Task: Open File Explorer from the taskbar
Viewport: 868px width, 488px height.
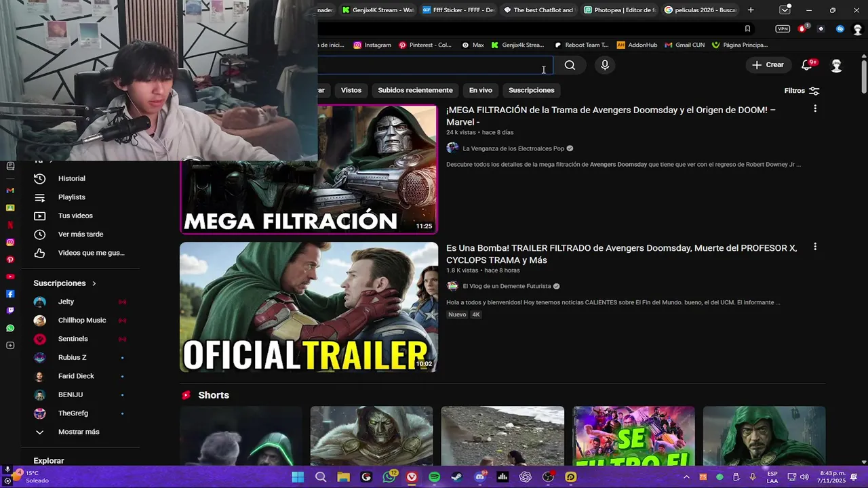Action: click(343, 477)
